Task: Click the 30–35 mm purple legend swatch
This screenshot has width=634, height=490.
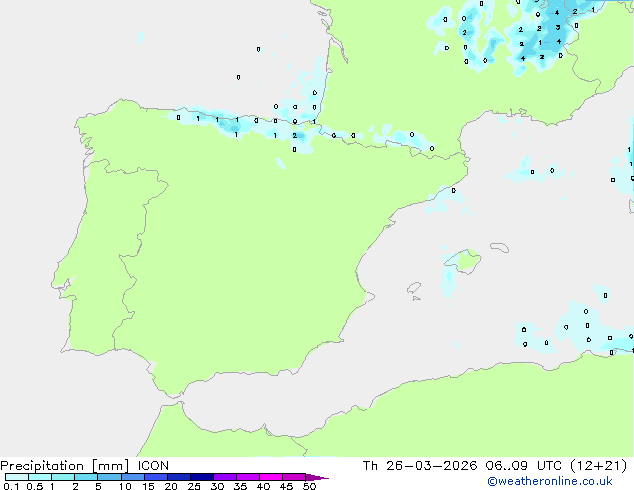Action: click(224, 477)
